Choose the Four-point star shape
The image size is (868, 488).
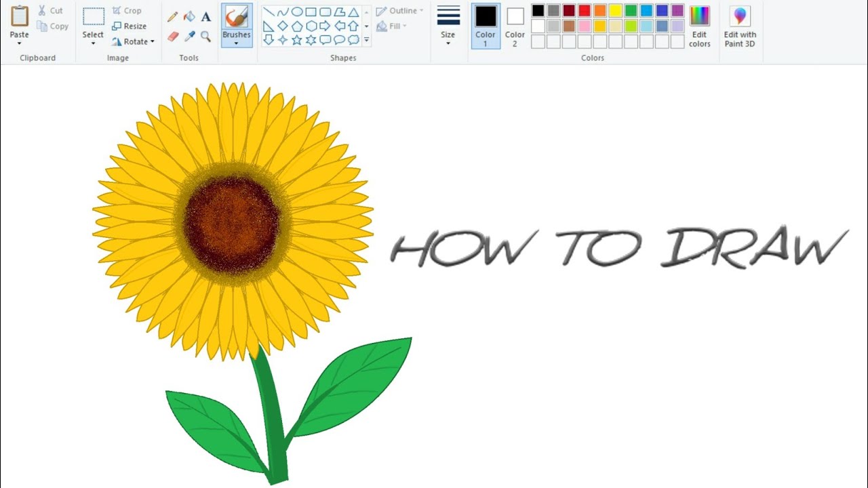tap(283, 40)
